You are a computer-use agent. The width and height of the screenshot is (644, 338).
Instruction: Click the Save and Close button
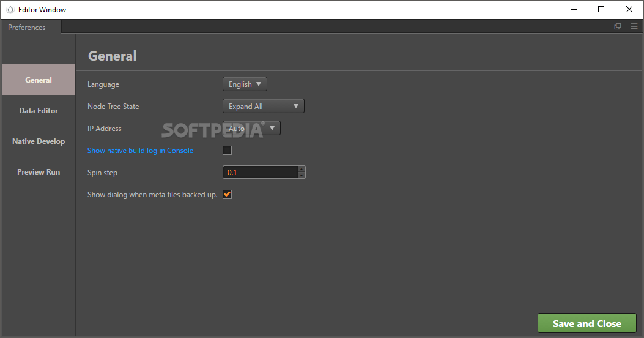tap(587, 323)
